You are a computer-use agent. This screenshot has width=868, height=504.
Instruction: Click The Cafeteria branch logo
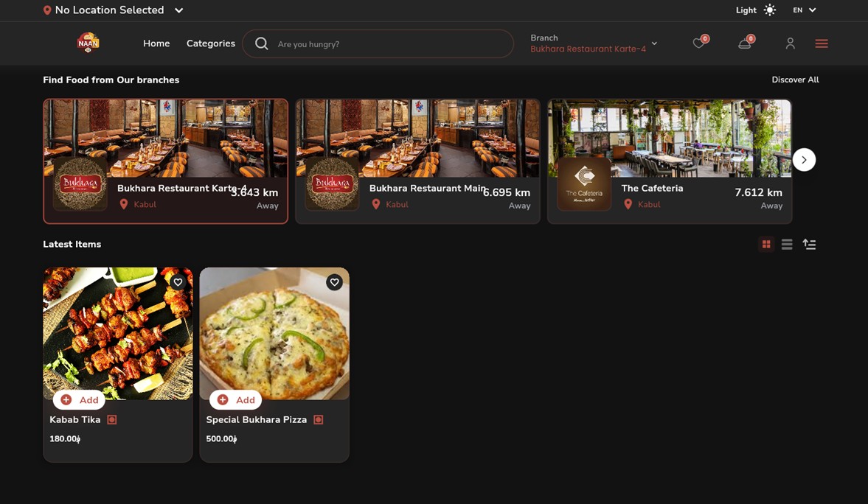tap(584, 183)
